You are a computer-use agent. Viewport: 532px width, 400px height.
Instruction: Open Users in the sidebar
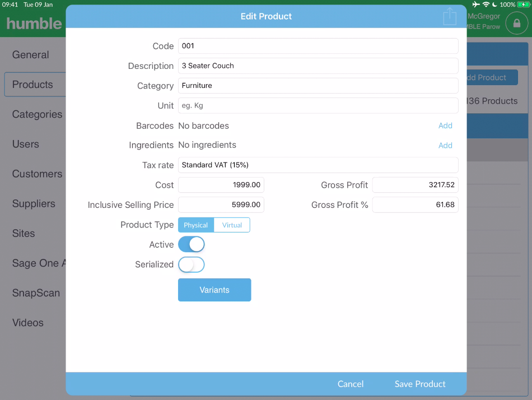coord(25,144)
